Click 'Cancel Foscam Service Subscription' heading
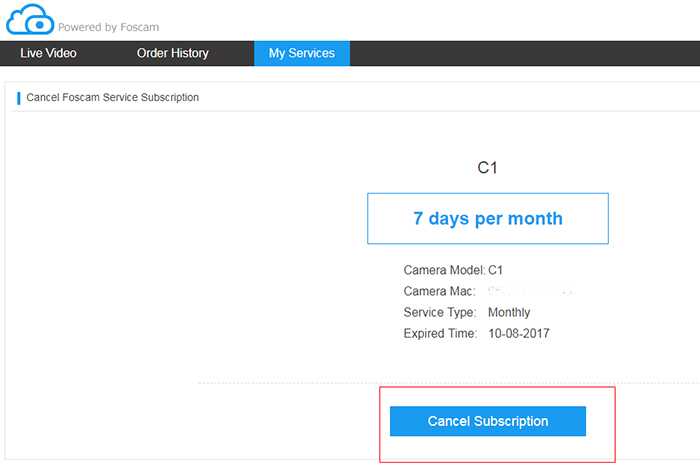Image resolution: width=700 pixels, height=468 pixels. tap(112, 97)
